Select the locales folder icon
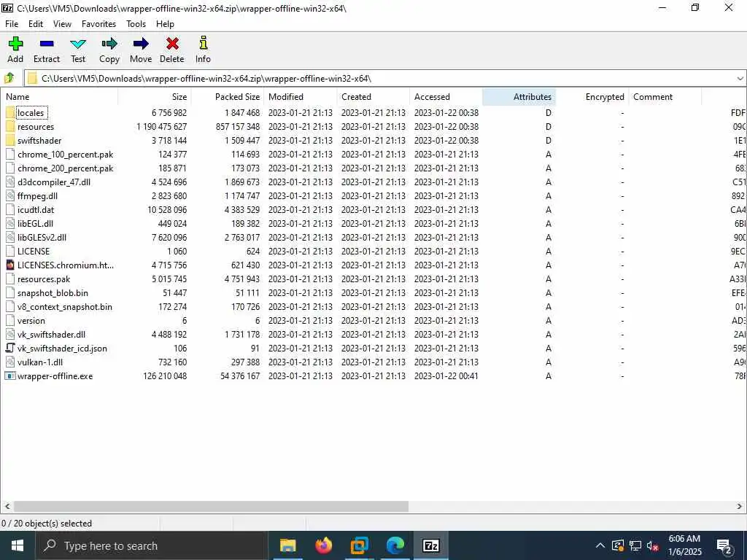Viewport: 747px width, 560px height. click(10, 113)
